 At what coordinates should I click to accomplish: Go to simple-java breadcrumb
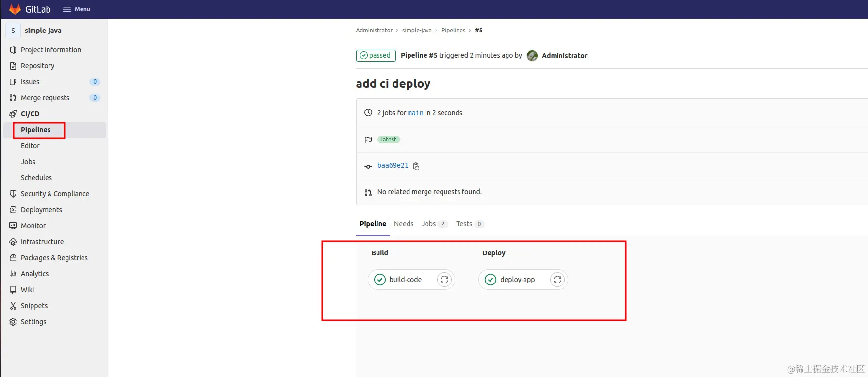(417, 31)
